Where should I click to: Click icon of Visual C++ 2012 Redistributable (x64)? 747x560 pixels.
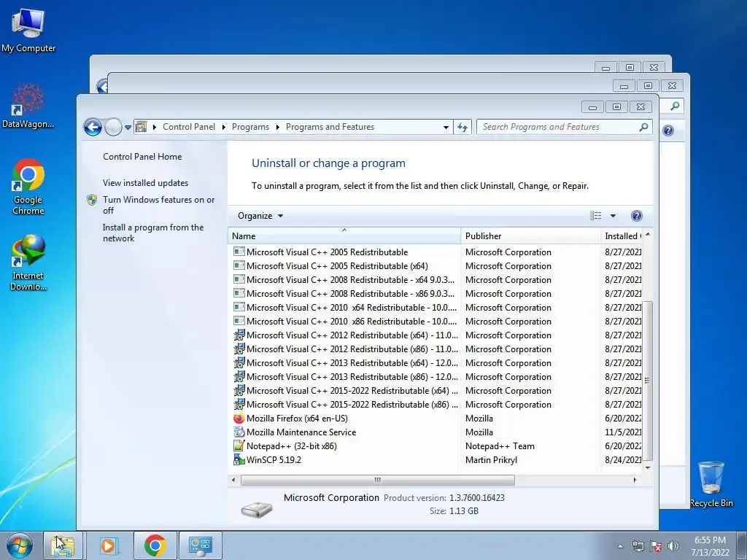239,335
